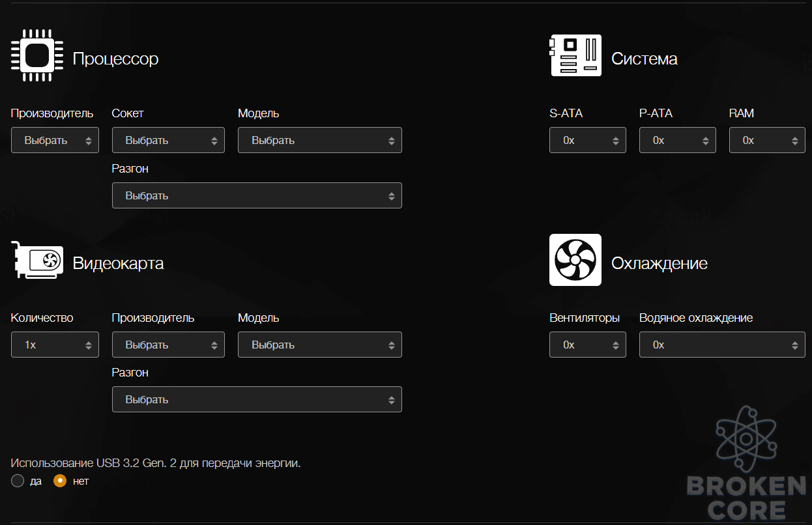Screen dimensions: 812x525
Task: Open the Водяное охлаждение dropdown
Action: (x=722, y=345)
